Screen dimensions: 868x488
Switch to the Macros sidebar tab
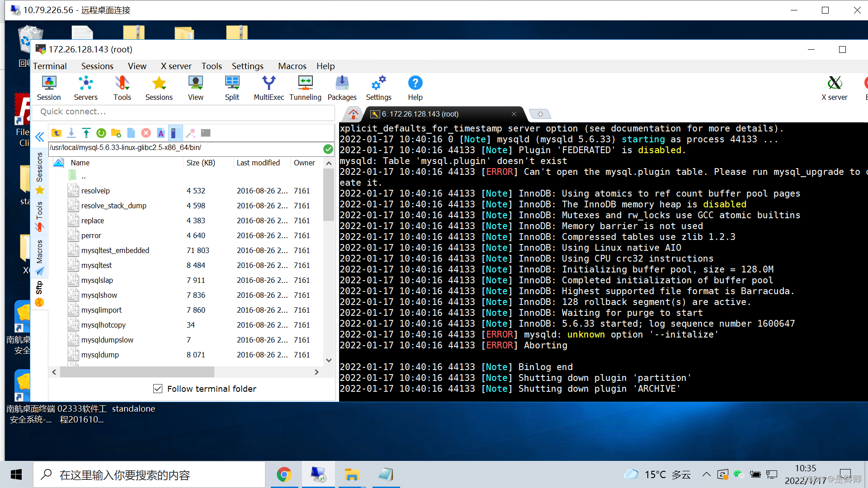(39, 257)
